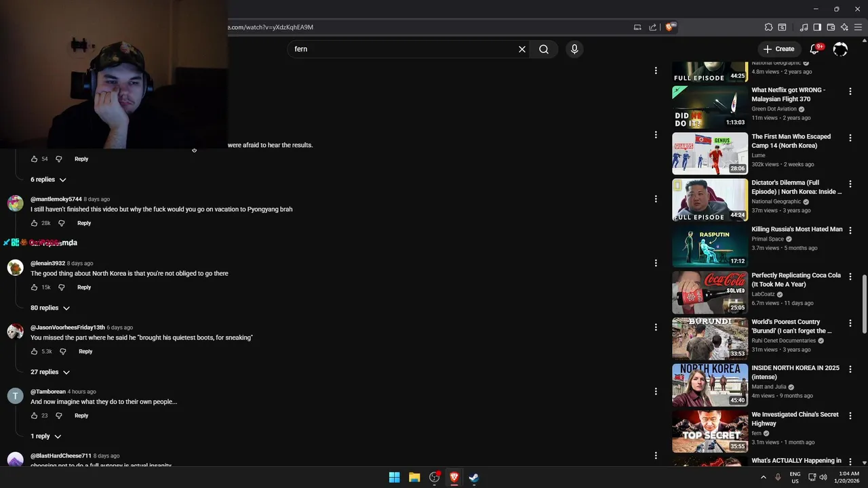Image resolution: width=868 pixels, height=488 pixels.
Task: Open Windows Start menu
Action: click(x=394, y=477)
